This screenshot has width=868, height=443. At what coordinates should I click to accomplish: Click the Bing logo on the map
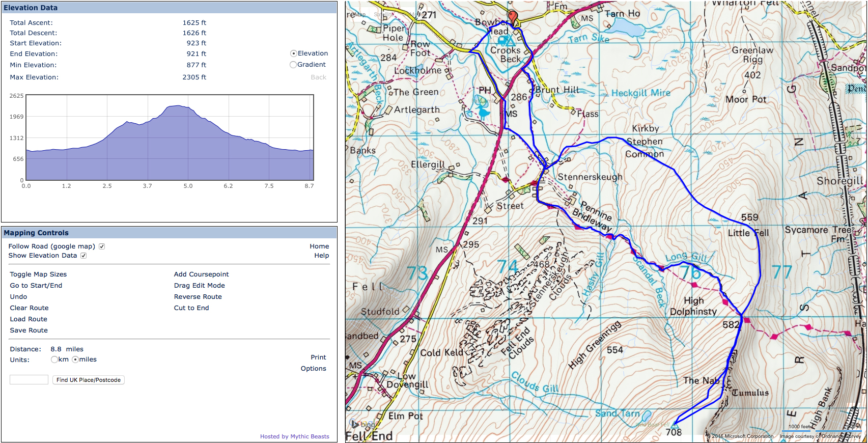pyautogui.click(x=363, y=424)
